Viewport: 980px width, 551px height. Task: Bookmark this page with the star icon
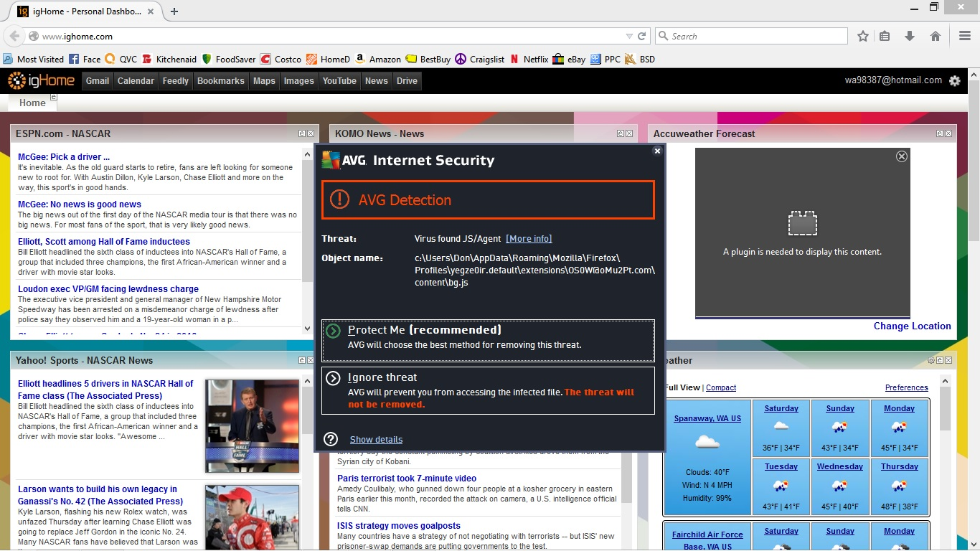pos(863,36)
